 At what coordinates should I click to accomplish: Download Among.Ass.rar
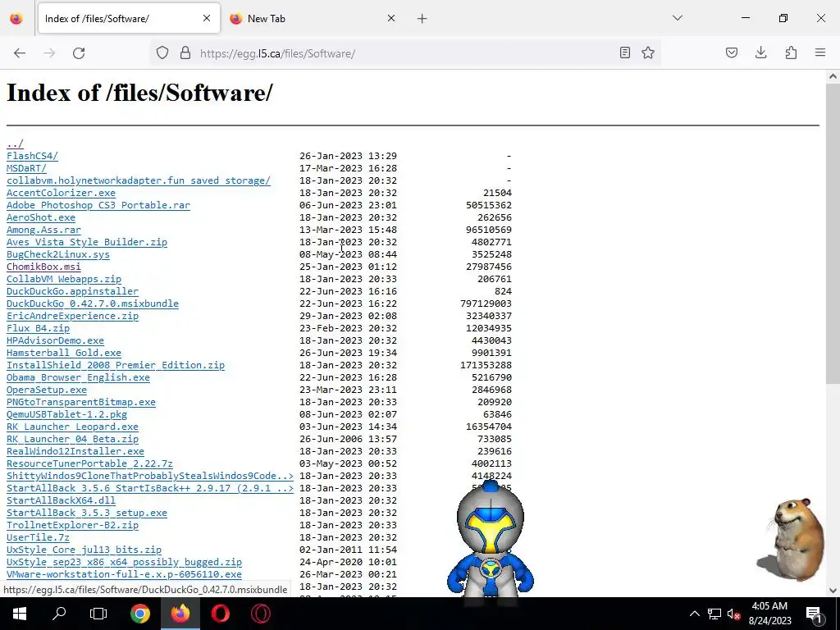click(44, 230)
